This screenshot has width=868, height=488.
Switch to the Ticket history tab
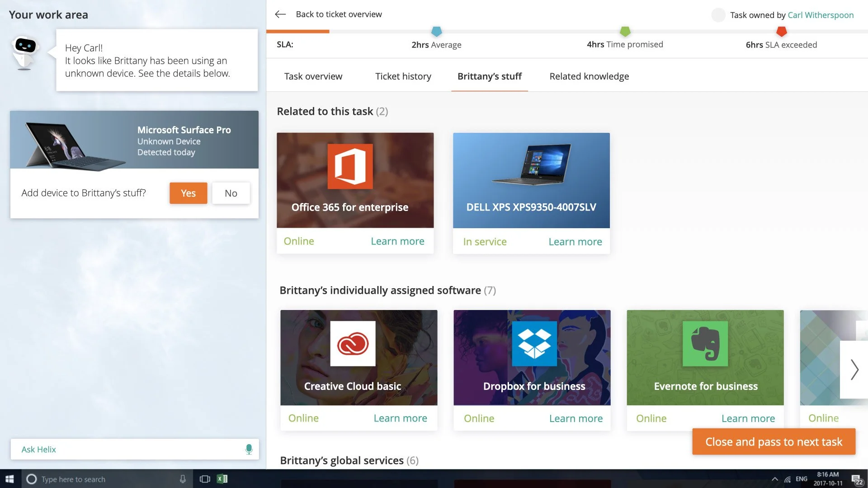click(403, 76)
